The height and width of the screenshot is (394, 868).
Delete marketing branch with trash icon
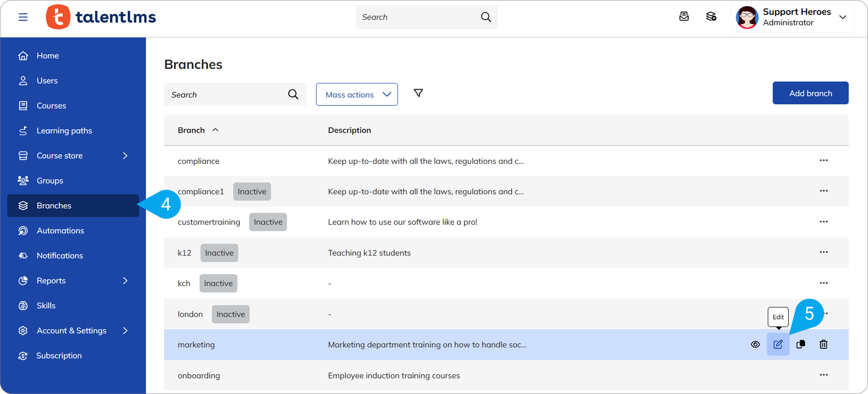(x=824, y=344)
